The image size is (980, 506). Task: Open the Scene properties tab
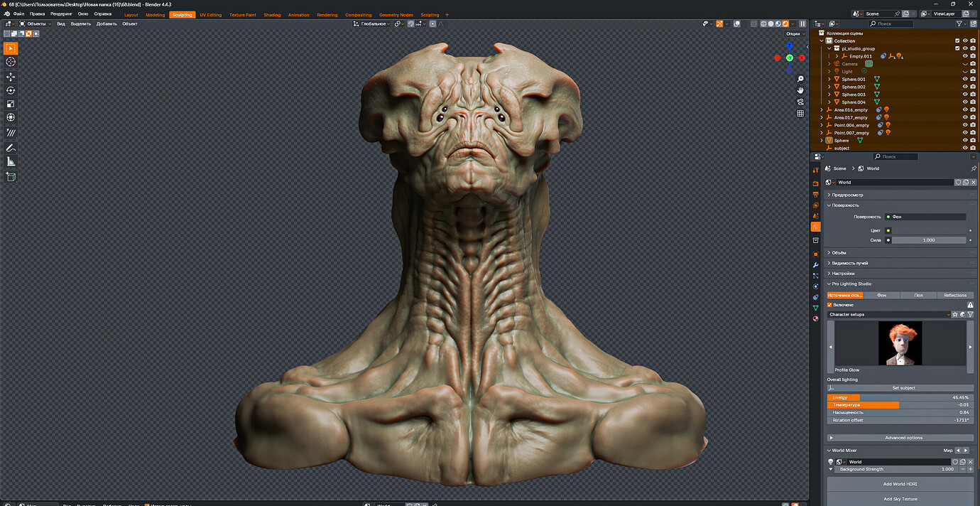tap(816, 215)
